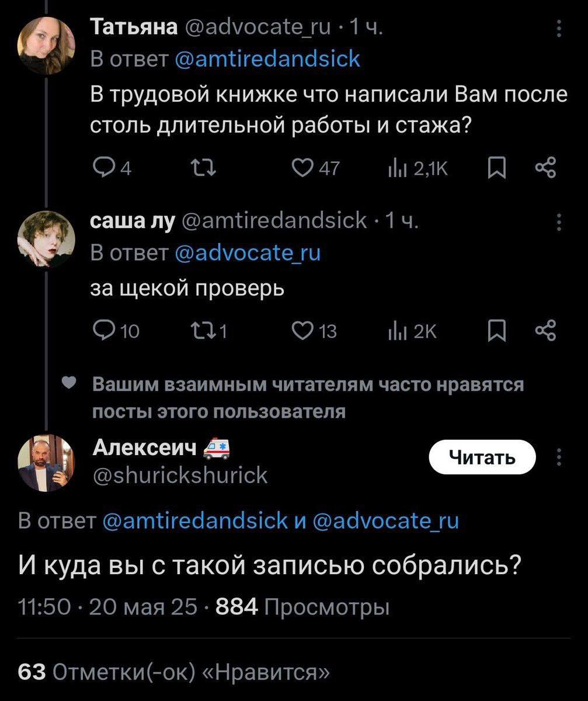Open @advocate_ru link in саша лу's reply
The width and height of the screenshot is (588, 701).
[248, 253]
